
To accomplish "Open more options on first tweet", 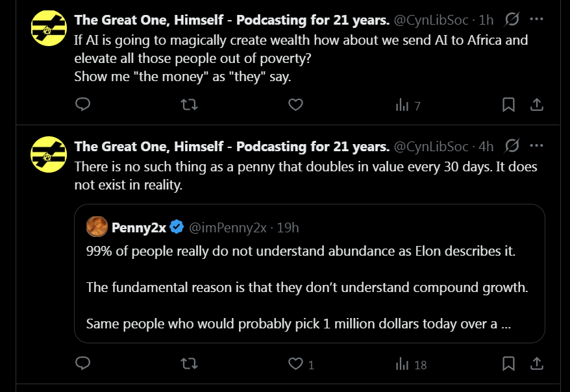I will click(537, 19).
